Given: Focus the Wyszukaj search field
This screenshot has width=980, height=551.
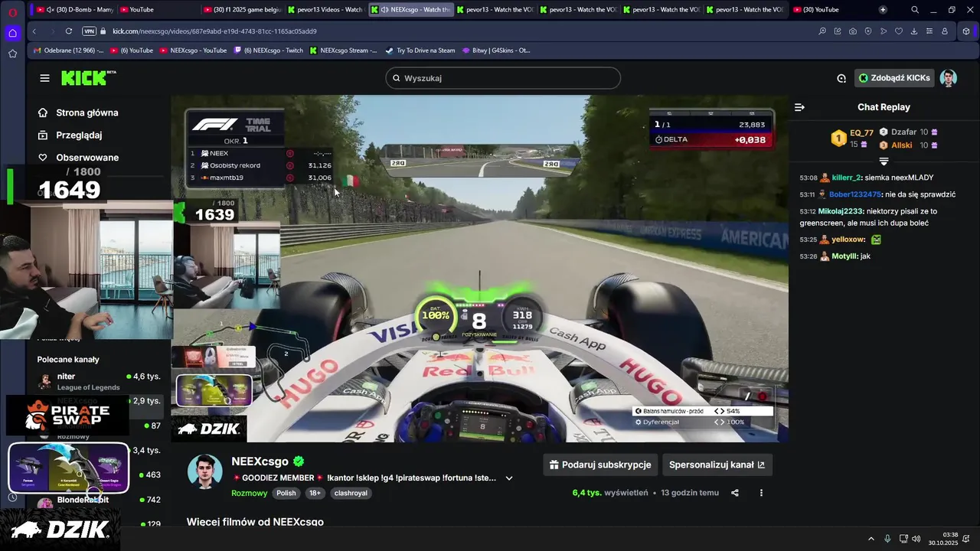Looking at the screenshot, I should [503, 78].
